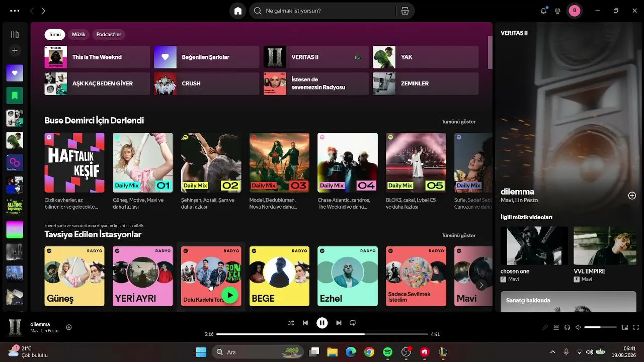The width and height of the screenshot is (644, 362).
Task: Show the friend activity panel
Action: click(x=557, y=11)
